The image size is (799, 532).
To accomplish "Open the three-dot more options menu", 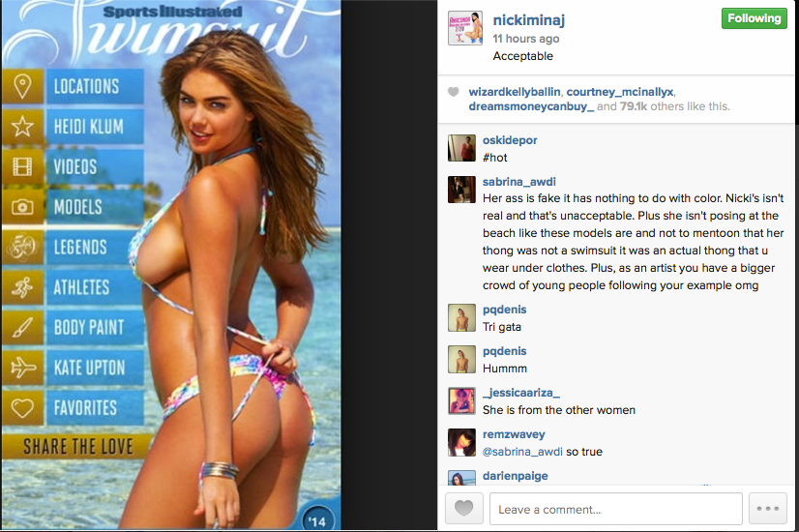I will point(768,508).
